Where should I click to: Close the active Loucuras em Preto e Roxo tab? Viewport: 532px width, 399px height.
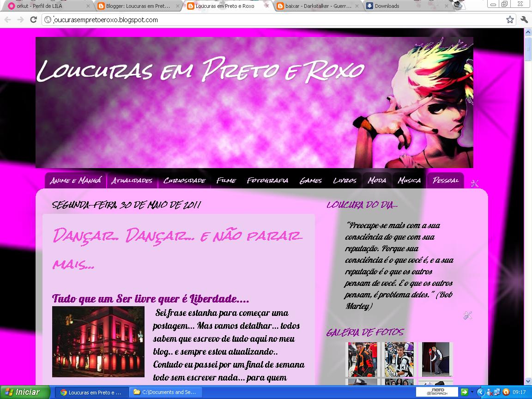267,6
